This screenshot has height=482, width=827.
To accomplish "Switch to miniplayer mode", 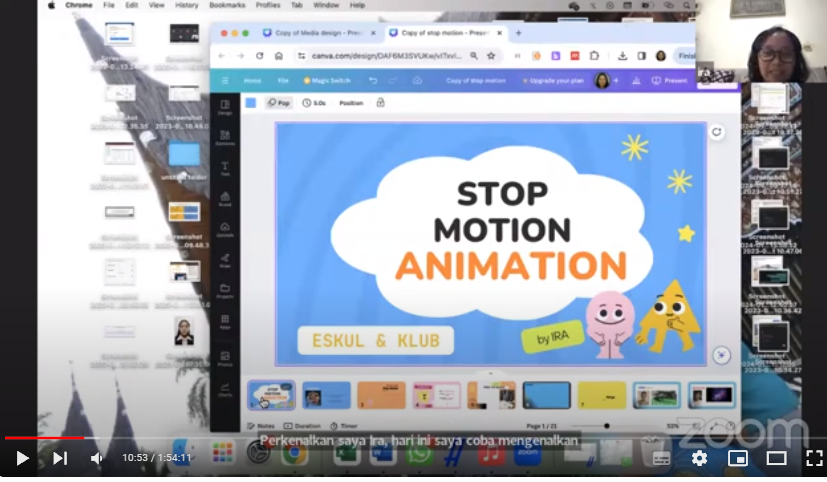I will coord(738,458).
